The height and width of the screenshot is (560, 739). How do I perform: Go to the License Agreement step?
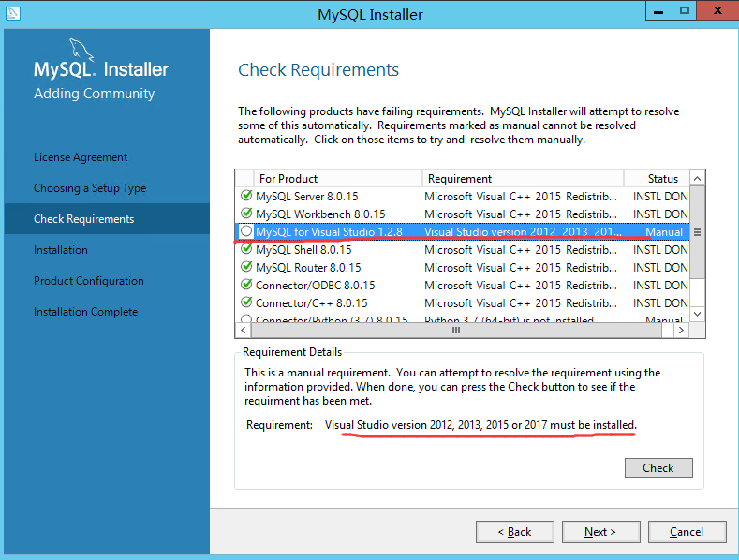click(81, 157)
